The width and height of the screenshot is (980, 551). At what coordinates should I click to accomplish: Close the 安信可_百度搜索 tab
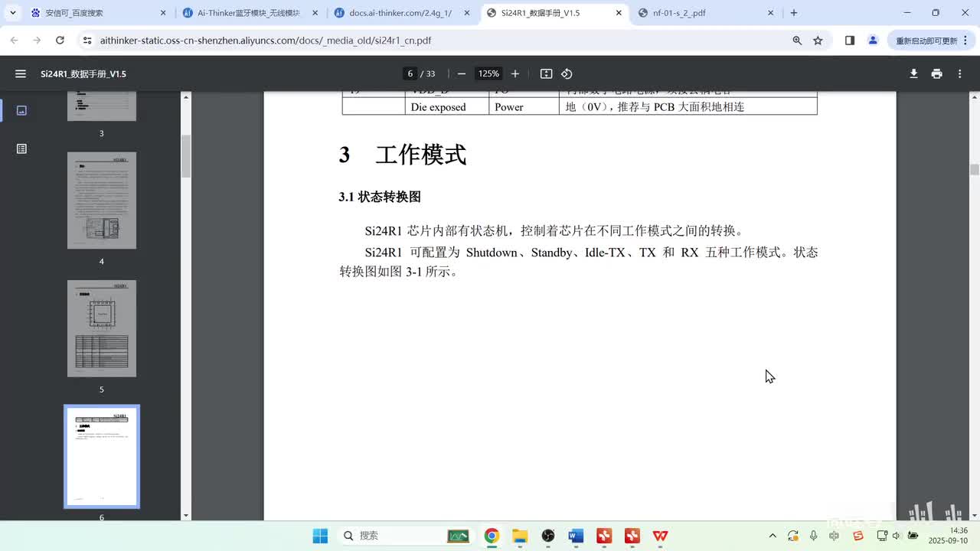point(163,13)
